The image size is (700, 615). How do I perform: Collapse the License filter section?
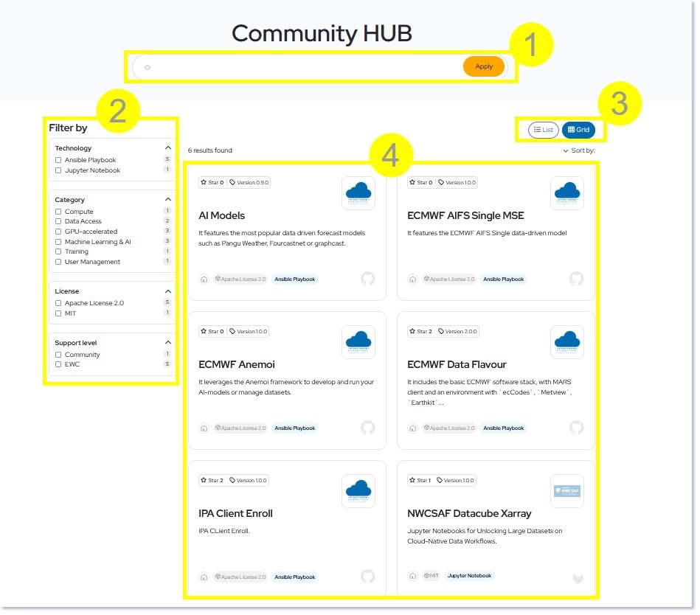[168, 292]
